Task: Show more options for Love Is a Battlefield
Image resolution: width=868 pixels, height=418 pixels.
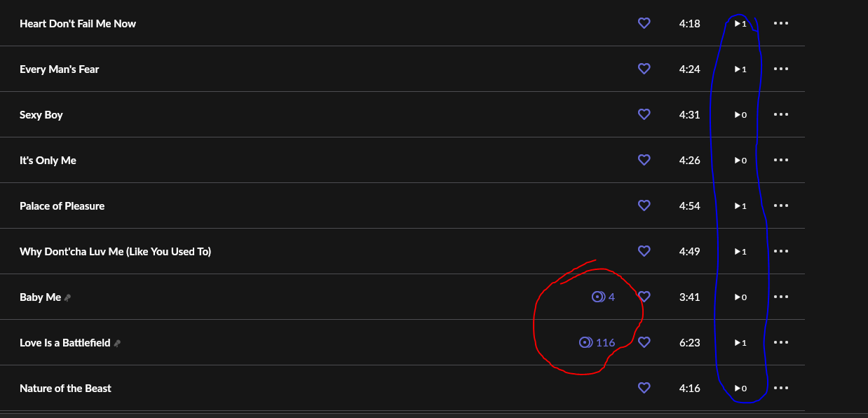Action: click(x=781, y=342)
